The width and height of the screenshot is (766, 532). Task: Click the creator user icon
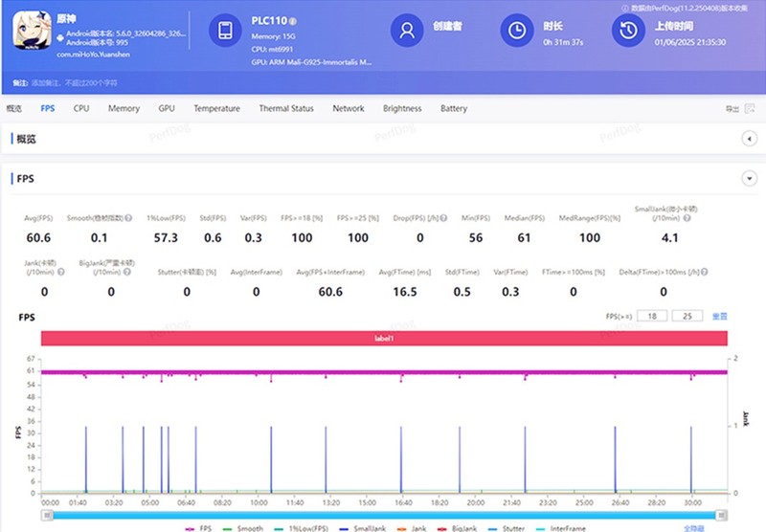coord(406,32)
